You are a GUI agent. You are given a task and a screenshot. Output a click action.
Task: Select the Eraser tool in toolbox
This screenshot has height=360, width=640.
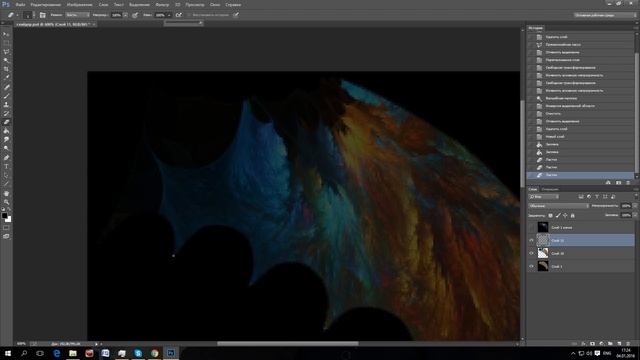[x=6, y=122]
